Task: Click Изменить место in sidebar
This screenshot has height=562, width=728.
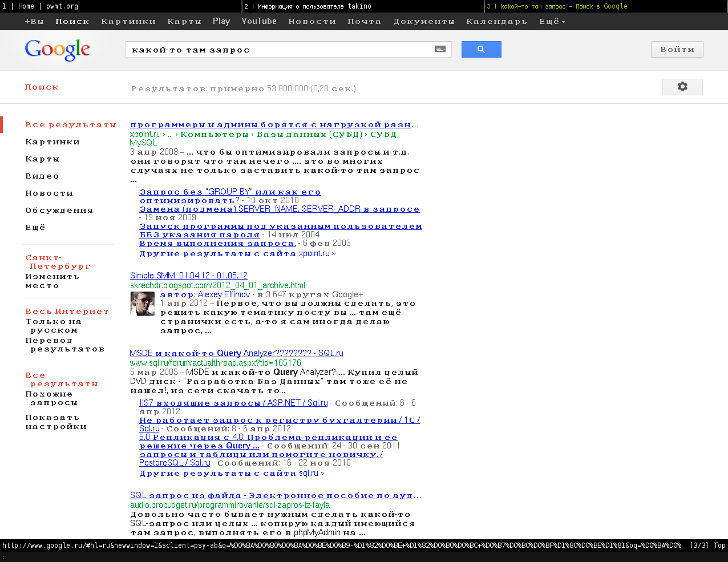Action: (52, 281)
